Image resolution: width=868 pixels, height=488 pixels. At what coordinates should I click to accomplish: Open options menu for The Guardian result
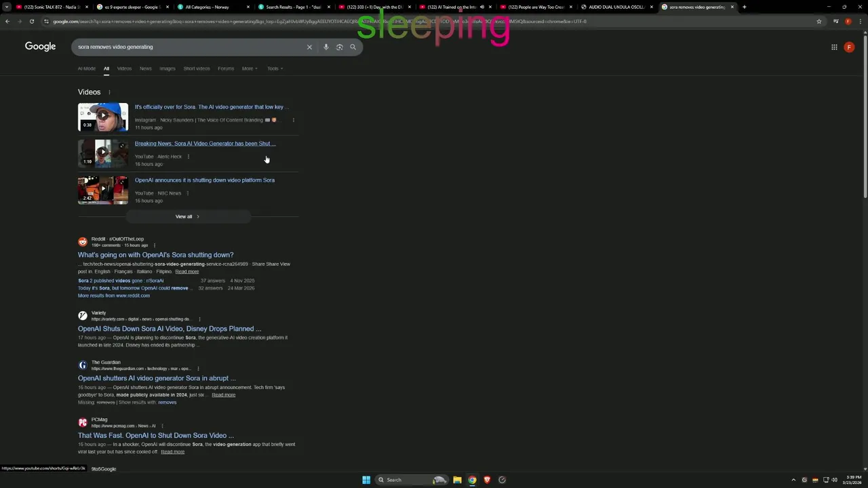point(198,369)
